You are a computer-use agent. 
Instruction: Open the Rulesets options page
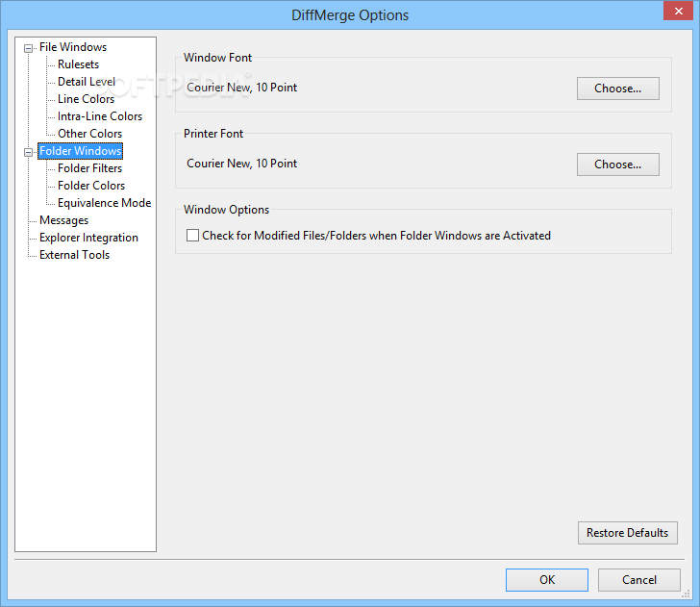point(78,64)
